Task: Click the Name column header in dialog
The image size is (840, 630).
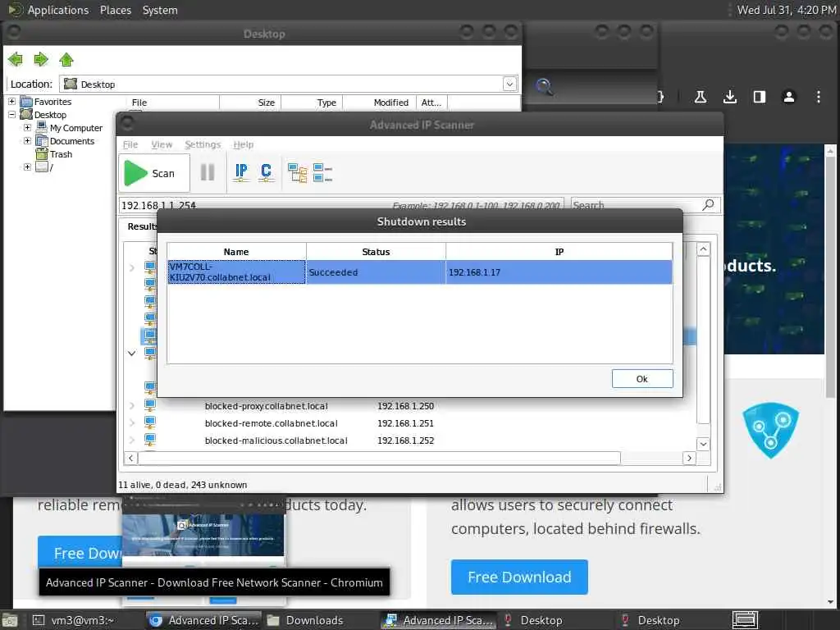Action: coord(236,252)
